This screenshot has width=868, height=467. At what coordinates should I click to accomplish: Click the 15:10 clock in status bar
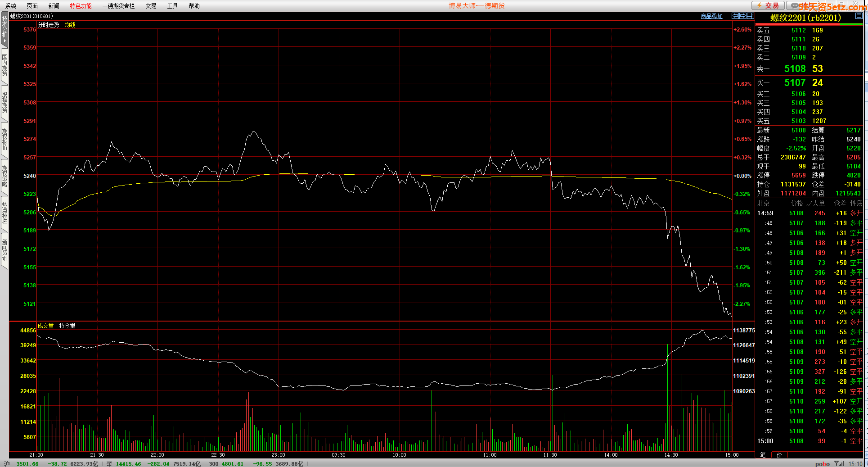(855, 464)
